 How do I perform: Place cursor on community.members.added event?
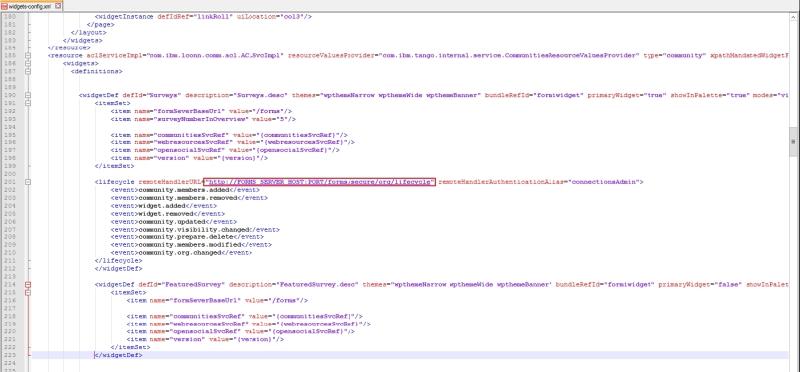click(x=185, y=190)
